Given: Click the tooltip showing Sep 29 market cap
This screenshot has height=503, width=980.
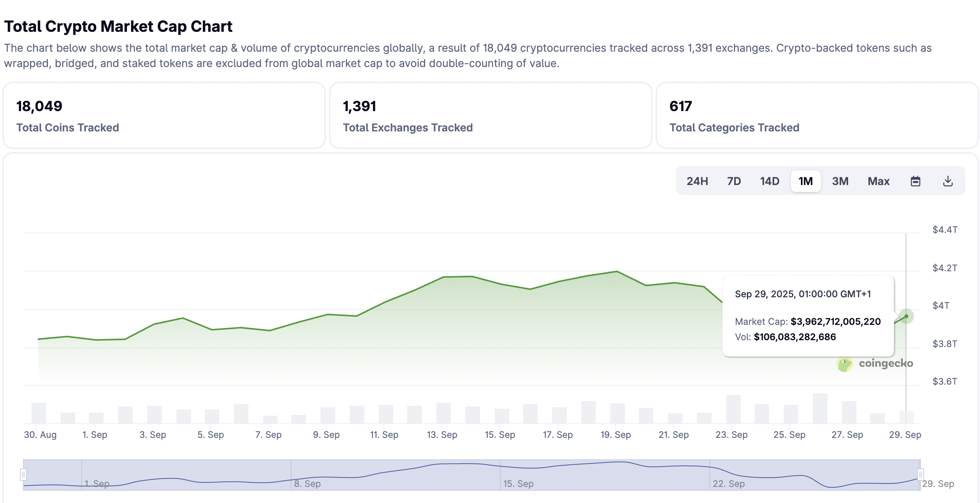Looking at the screenshot, I should 808,316.
